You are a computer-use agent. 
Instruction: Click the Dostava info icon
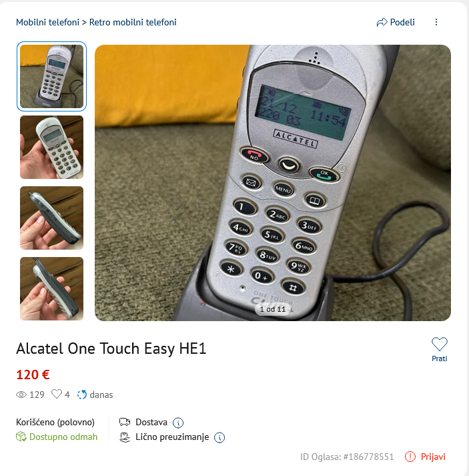tap(178, 423)
